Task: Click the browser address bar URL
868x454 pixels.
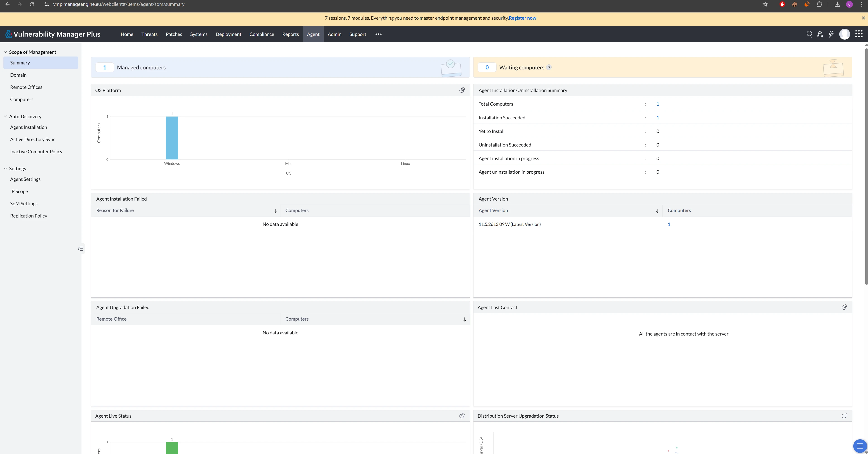Action: pyautogui.click(x=119, y=4)
